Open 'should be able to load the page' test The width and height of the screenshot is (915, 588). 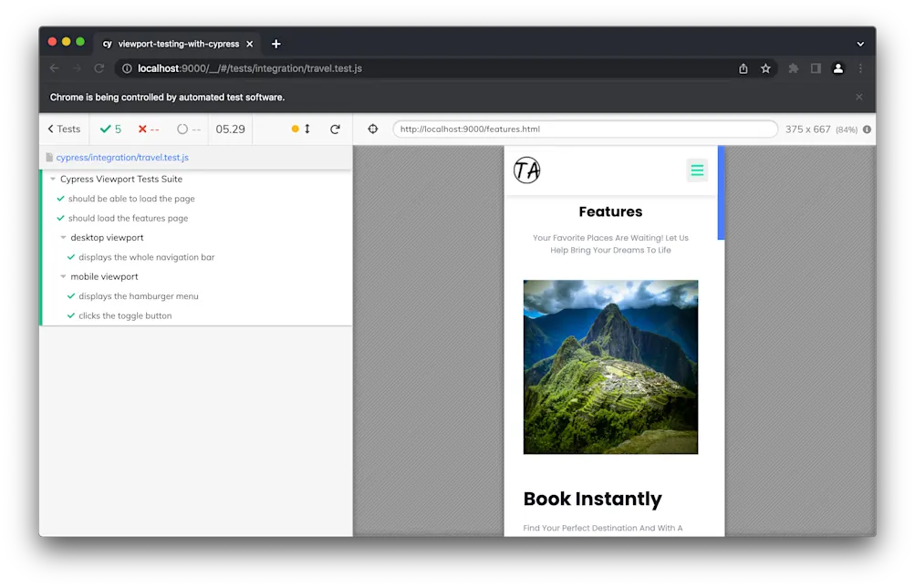pyautogui.click(x=131, y=199)
